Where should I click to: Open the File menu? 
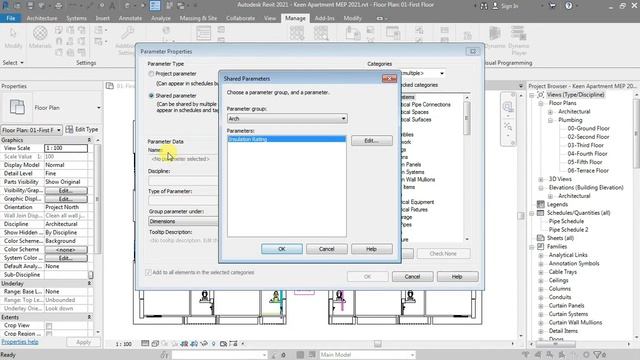click(11, 18)
